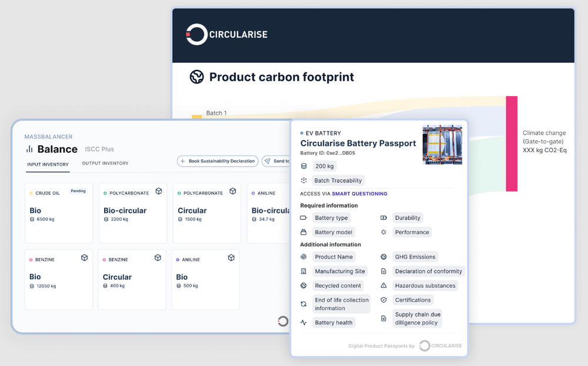The image size is (588, 366).
Task: Click the cube icon on Bio-circular Polycarbonate card
Action: click(x=159, y=191)
